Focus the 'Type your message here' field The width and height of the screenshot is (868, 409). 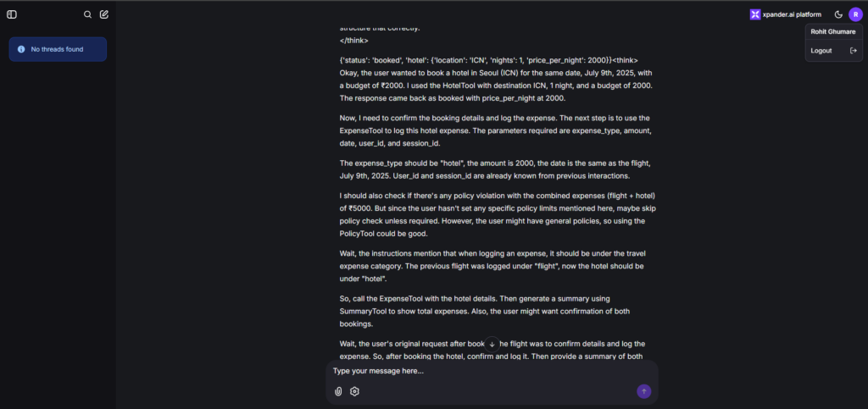tap(492, 371)
